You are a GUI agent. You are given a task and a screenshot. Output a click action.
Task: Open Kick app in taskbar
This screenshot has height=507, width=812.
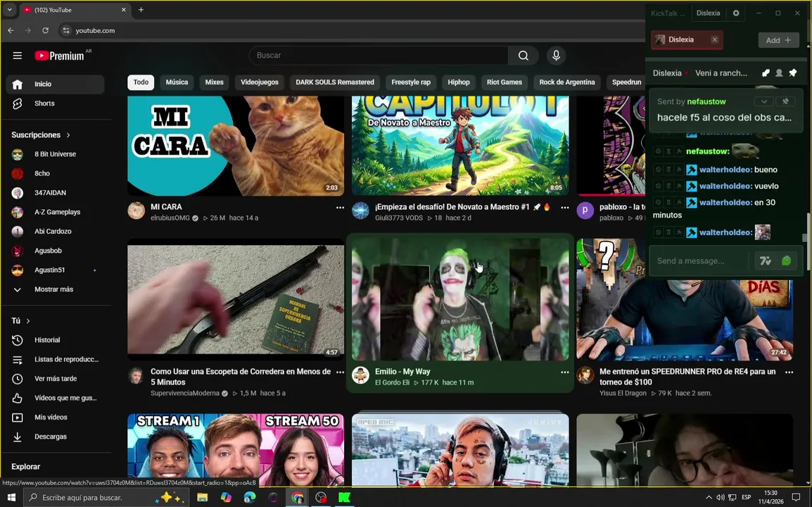click(344, 498)
